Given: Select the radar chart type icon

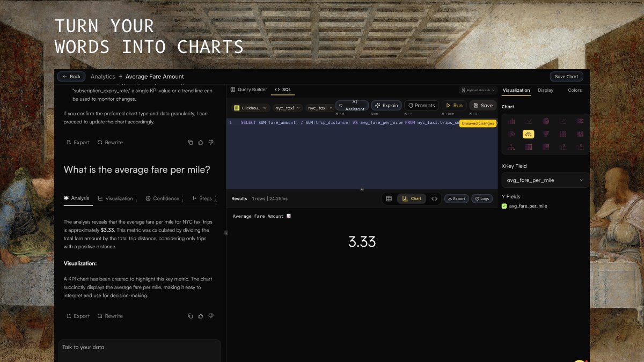Looking at the screenshot, I should point(511,134).
